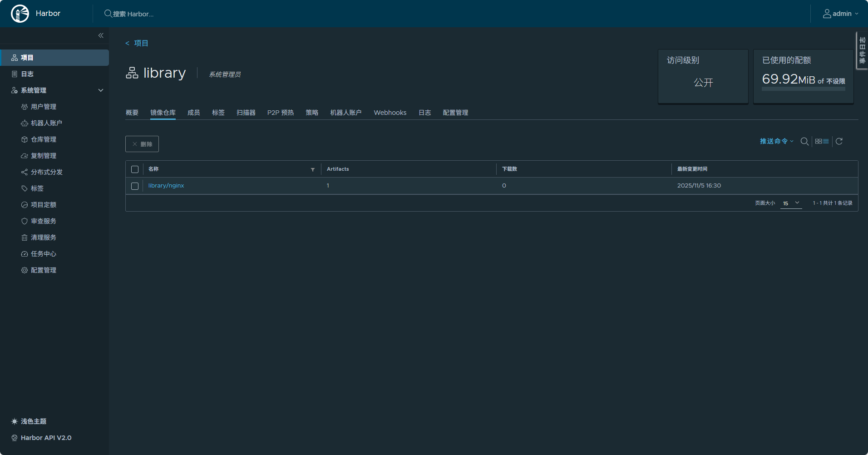
Task: Click the Harbor API V2.0 icon
Action: 15,438
